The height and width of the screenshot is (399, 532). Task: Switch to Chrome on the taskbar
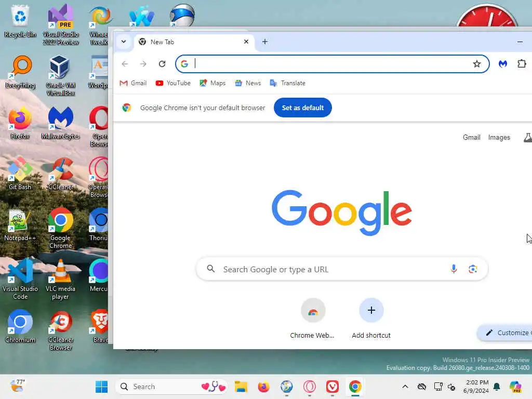point(355,387)
